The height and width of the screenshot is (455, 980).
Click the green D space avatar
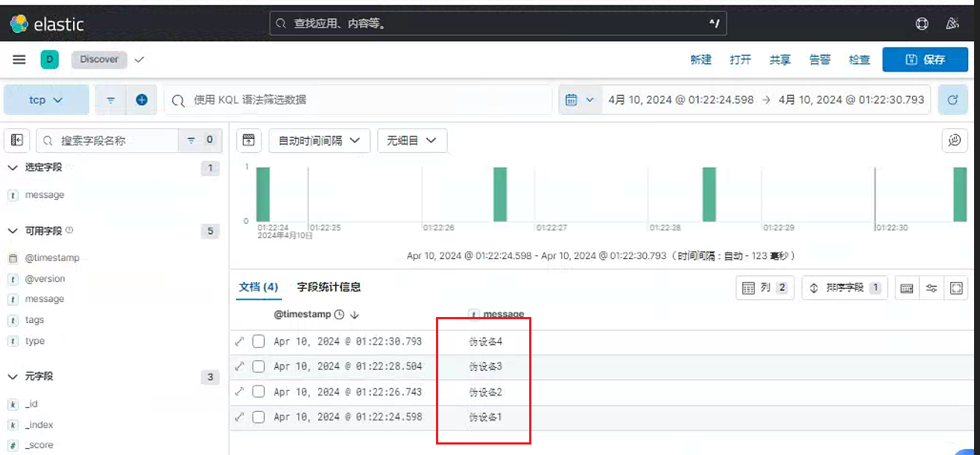(x=49, y=60)
